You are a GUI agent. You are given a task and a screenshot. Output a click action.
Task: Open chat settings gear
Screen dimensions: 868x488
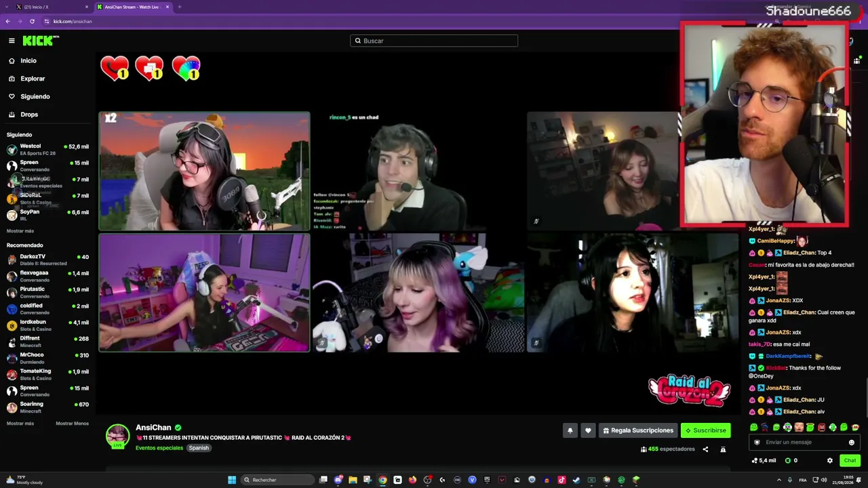829,461
